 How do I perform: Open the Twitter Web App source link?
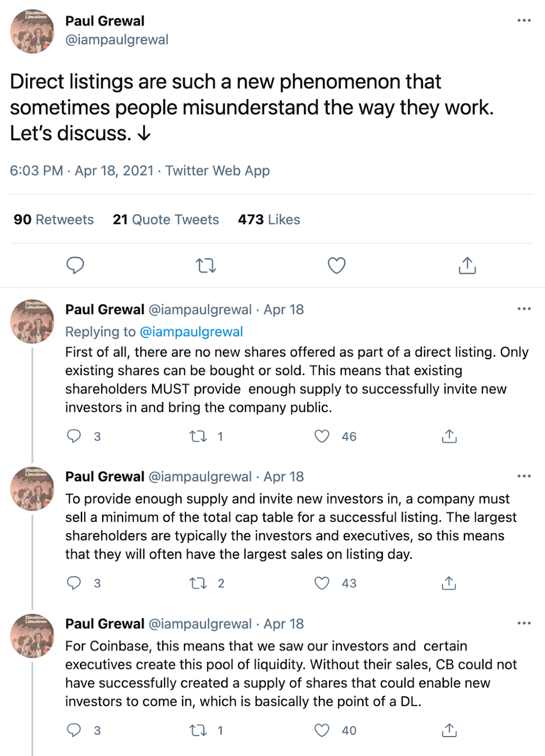[x=218, y=170]
